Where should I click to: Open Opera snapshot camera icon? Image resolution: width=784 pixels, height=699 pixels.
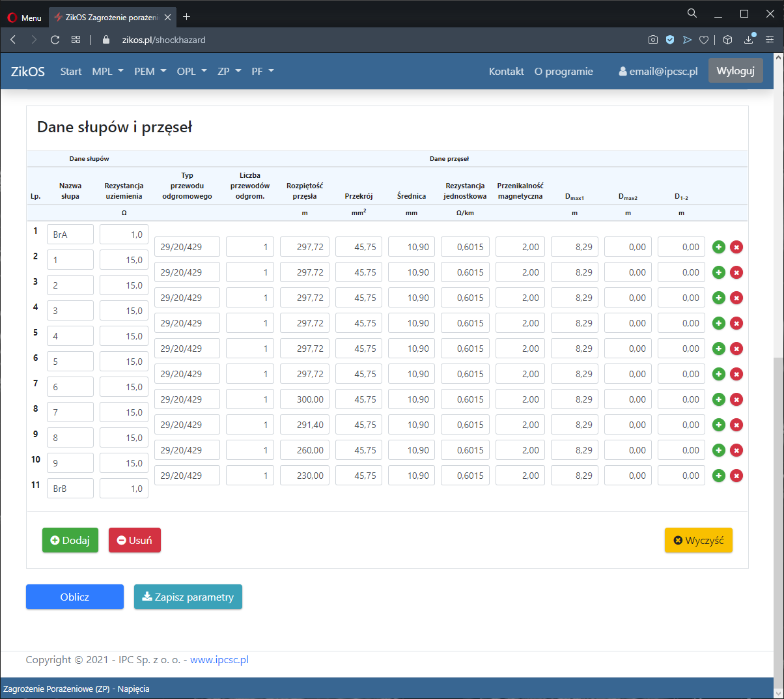click(653, 40)
